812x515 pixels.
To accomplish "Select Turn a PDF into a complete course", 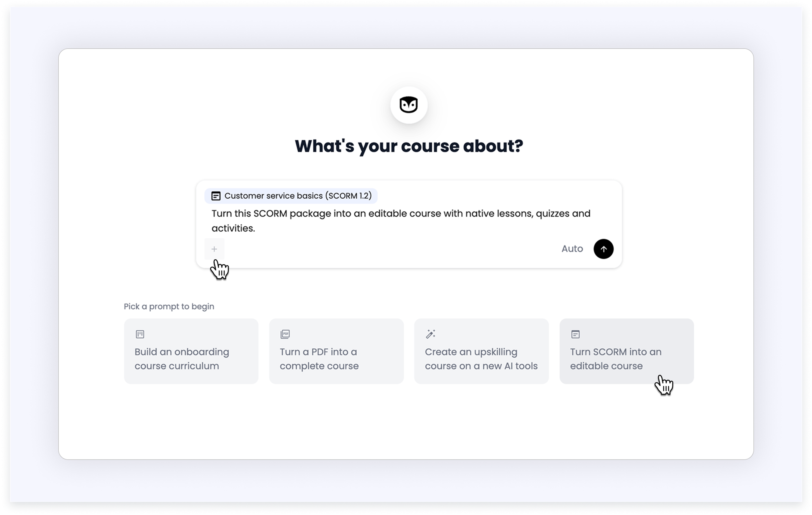I will pyautogui.click(x=336, y=351).
